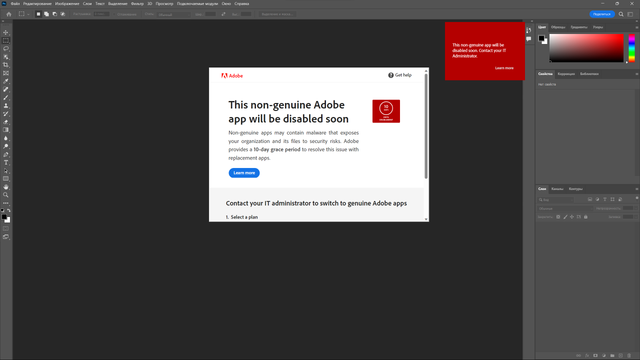Open the Layers panel flyout menu
The image size is (640, 360).
(x=636, y=189)
